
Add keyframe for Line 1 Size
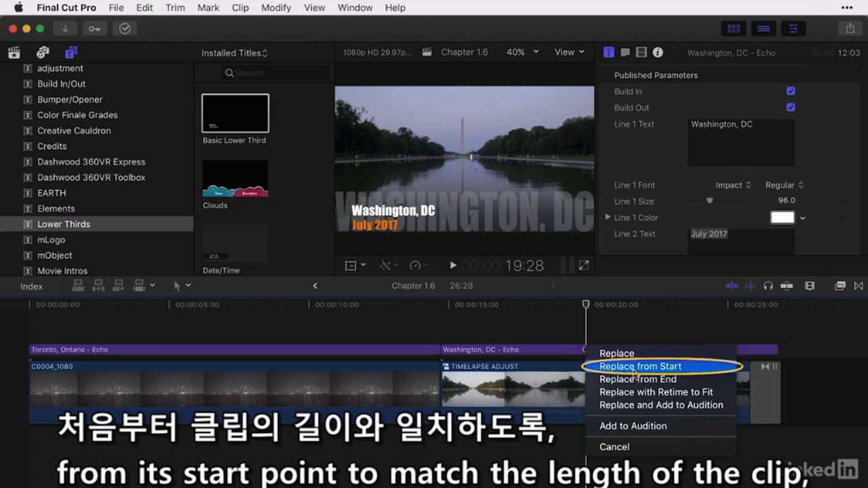(842, 201)
